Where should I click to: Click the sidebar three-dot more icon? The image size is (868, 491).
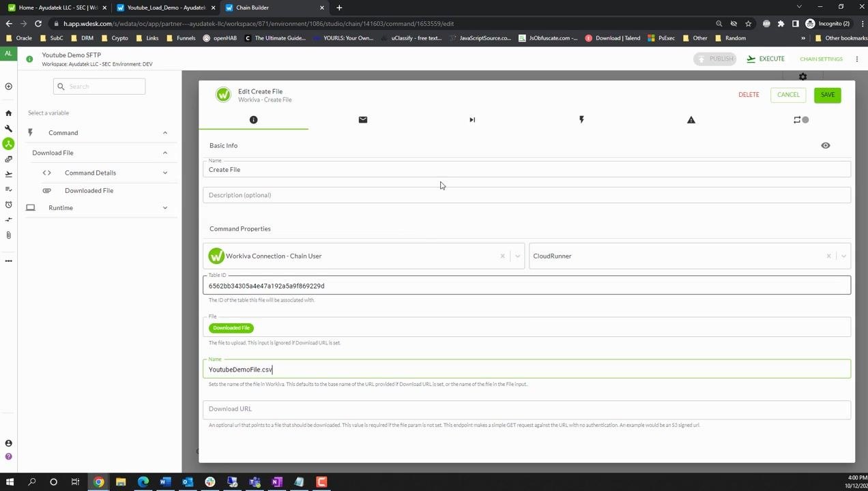click(x=8, y=261)
